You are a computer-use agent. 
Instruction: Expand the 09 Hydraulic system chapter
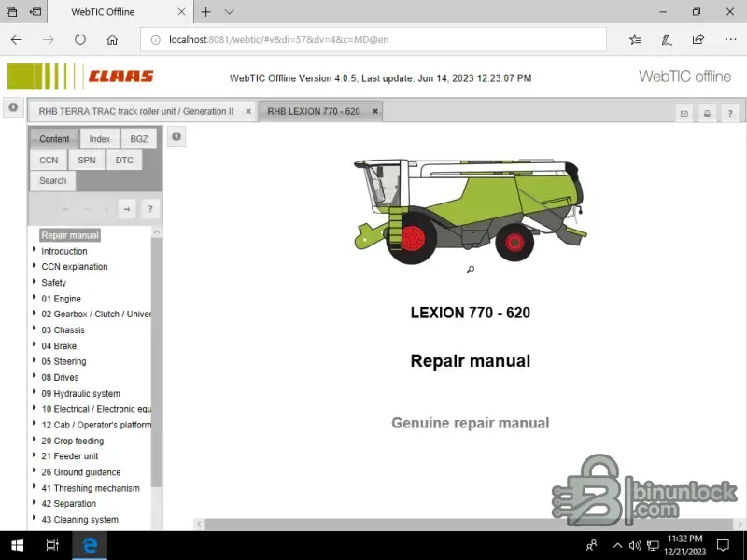coord(35,393)
